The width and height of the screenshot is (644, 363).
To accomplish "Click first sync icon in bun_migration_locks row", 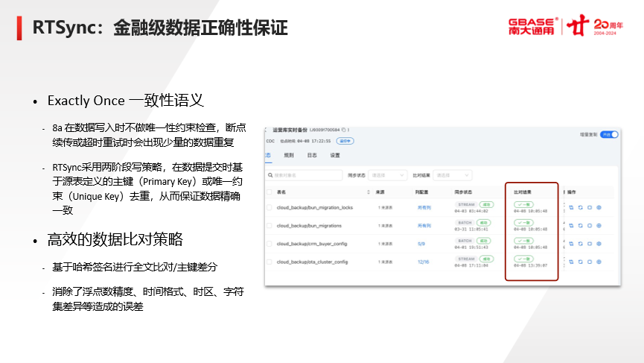I will point(571,208).
